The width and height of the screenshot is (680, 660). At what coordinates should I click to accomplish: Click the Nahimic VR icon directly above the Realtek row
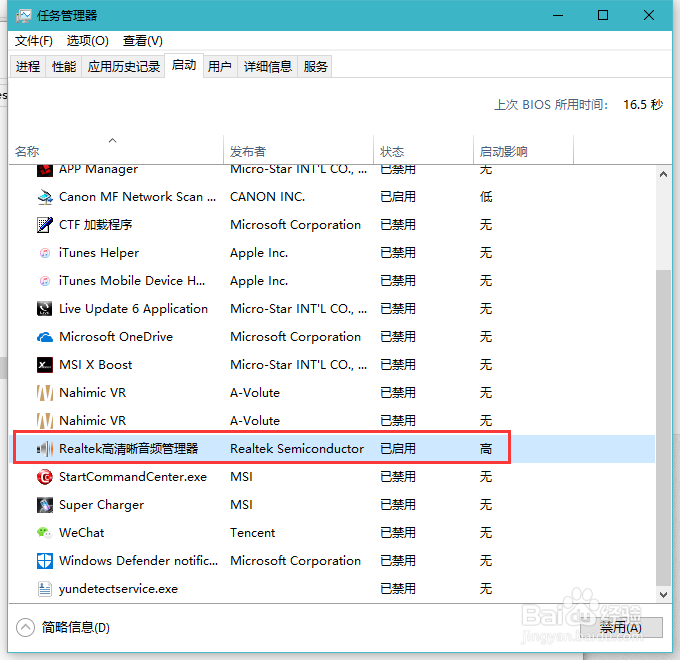tap(45, 421)
